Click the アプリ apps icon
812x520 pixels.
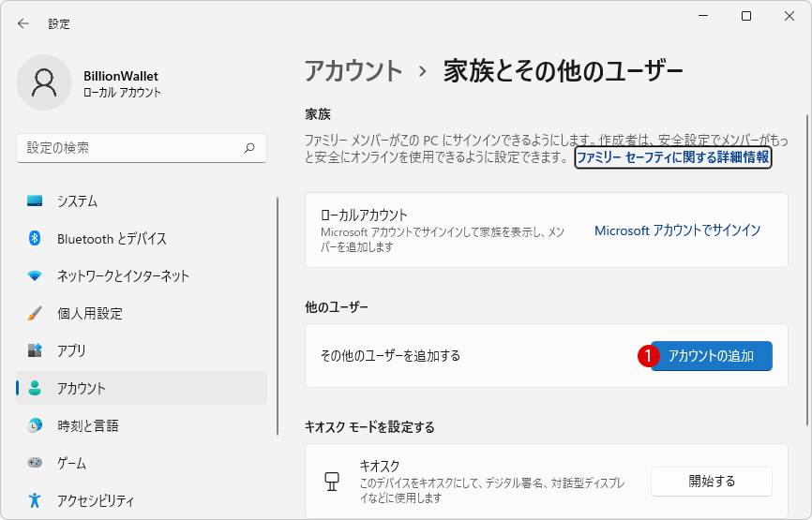(x=35, y=350)
